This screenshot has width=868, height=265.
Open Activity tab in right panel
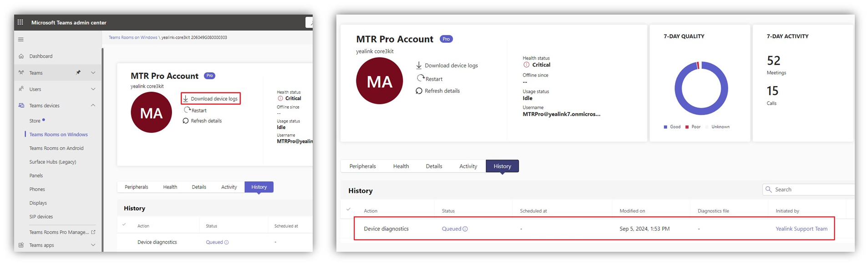click(468, 166)
